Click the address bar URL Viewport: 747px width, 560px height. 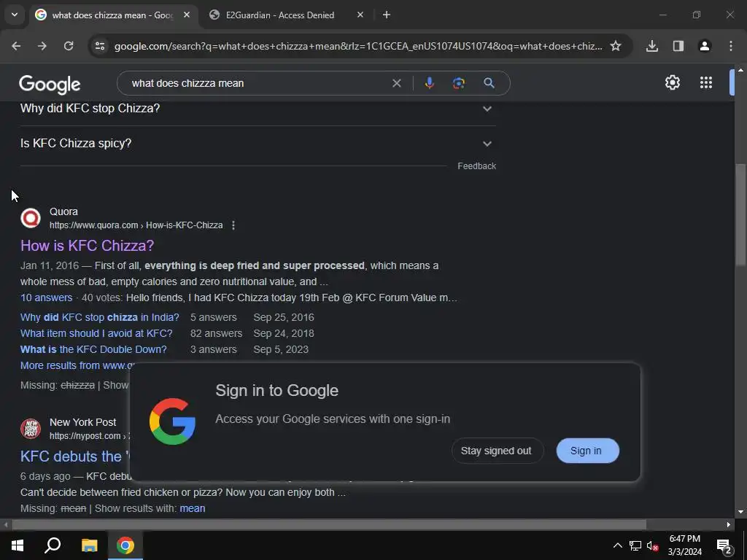coord(357,46)
